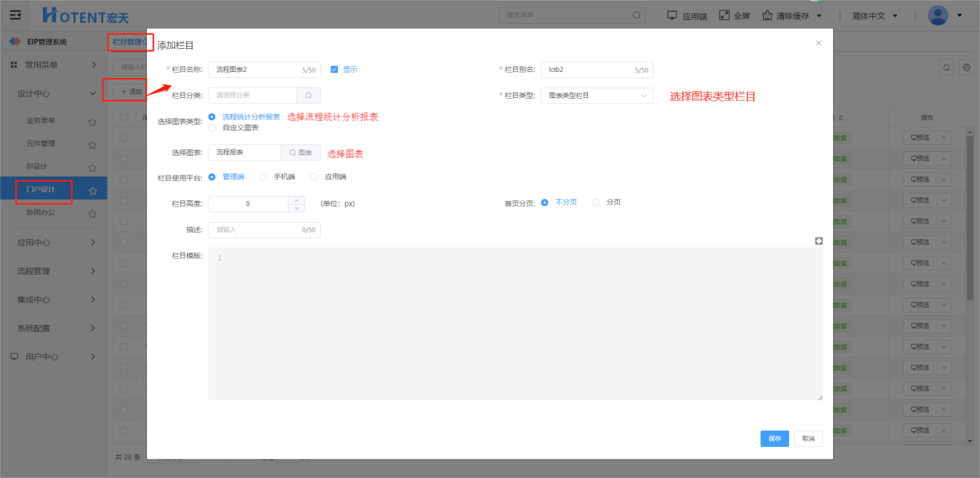Expand the 栏目模版 editor with the plus icon
The image size is (980, 478).
point(819,240)
